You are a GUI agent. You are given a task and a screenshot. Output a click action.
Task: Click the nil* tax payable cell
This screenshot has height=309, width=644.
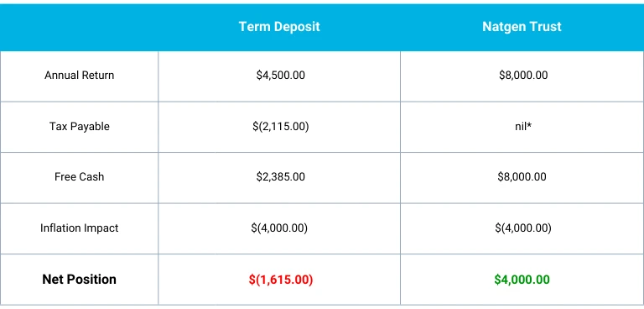(523, 126)
